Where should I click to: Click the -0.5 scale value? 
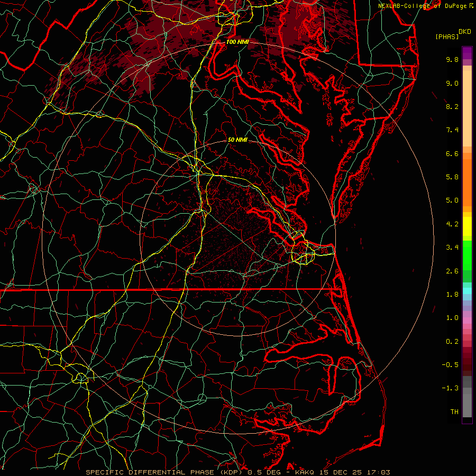tap(450, 365)
